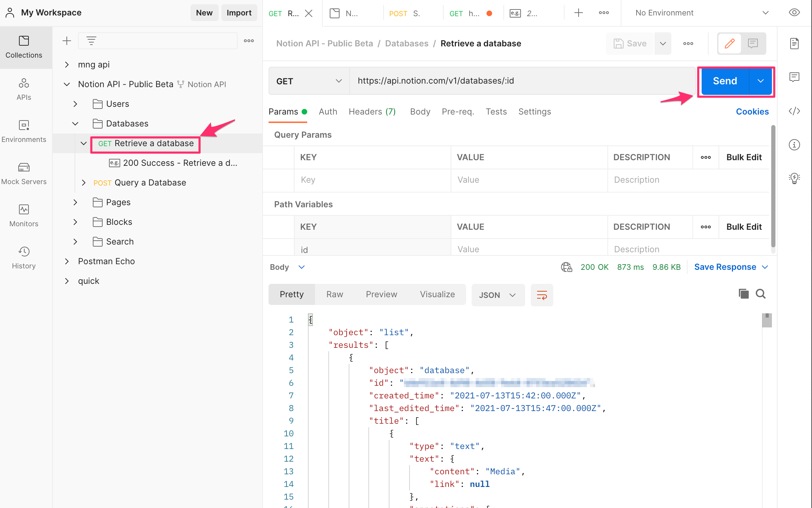Open the request info pane icon
This screenshot has height=508, width=812.
coord(794,145)
